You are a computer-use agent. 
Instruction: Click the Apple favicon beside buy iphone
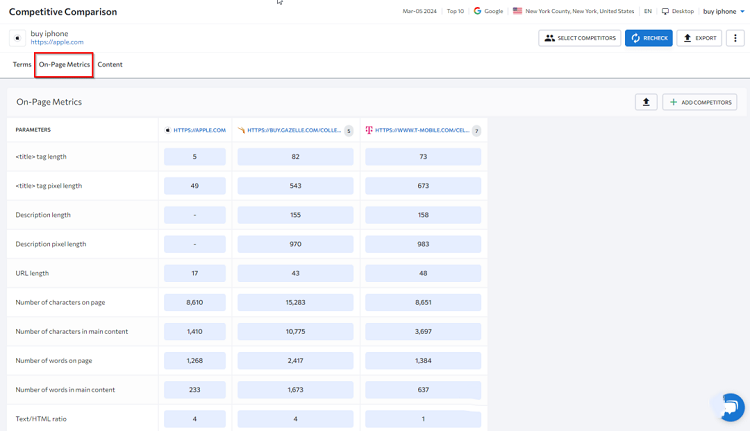tap(18, 38)
